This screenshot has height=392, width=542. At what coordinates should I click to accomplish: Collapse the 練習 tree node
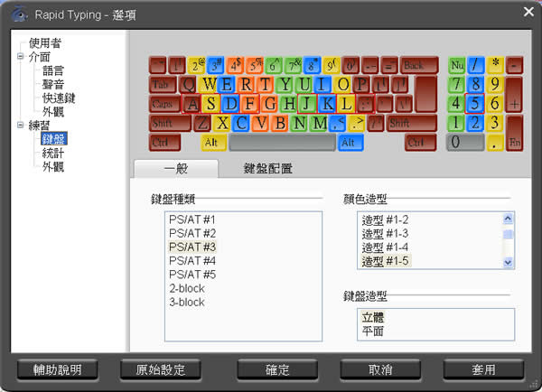pyautogui.click(x=21, y=126)
